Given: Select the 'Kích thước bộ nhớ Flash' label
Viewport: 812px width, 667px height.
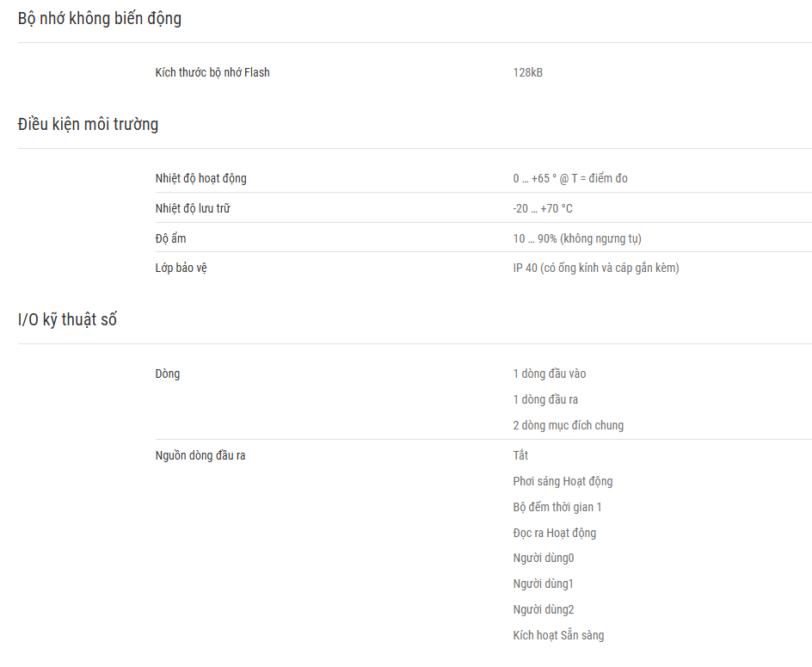Looking at the screenshot, I should coord(212,72).
